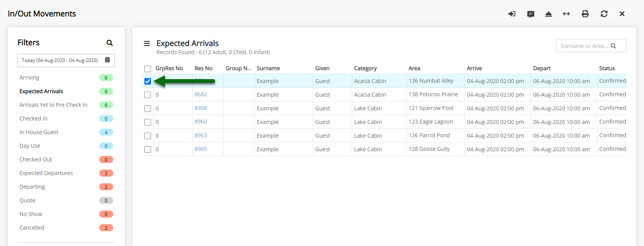Sort by the Res No column header
The image size is (644, 246).
(204, 68)
